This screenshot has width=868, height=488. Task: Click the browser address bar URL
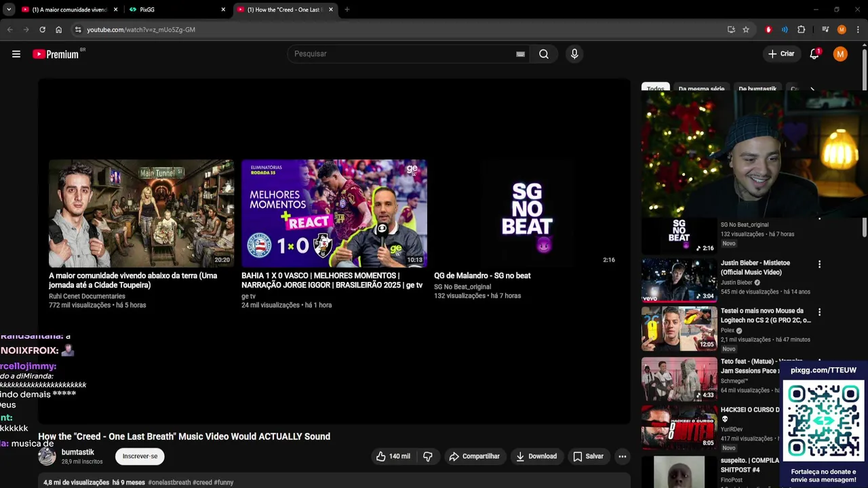tap(141, 30)
